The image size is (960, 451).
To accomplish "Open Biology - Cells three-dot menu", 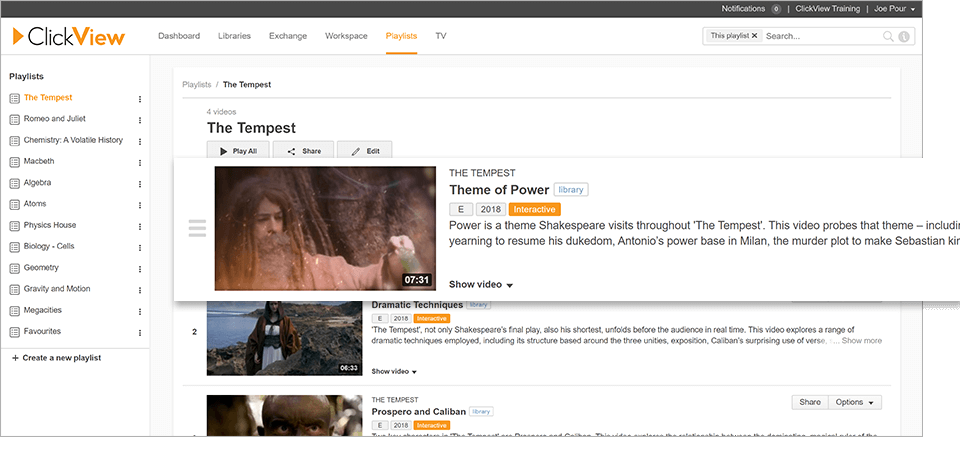I will click(140, 248).
